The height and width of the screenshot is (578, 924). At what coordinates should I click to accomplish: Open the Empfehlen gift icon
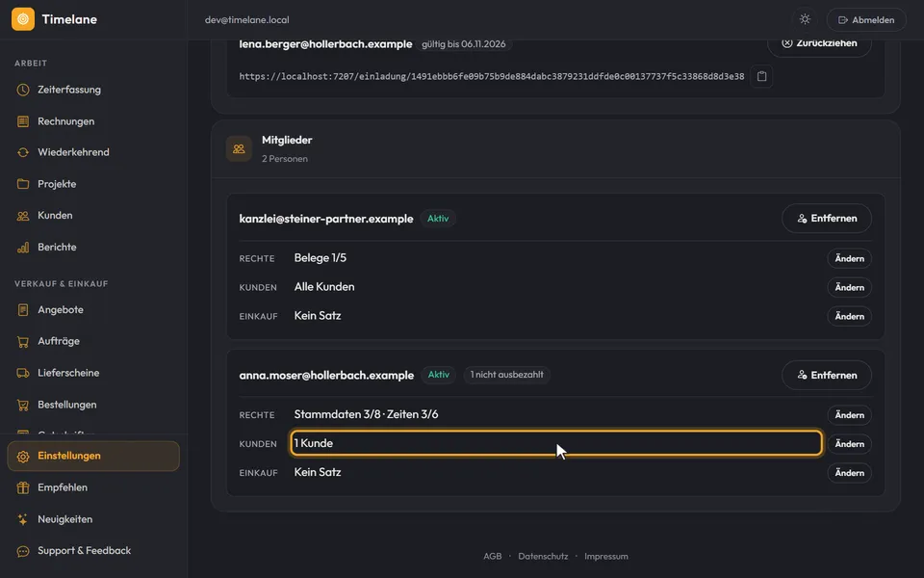point(23,487)
